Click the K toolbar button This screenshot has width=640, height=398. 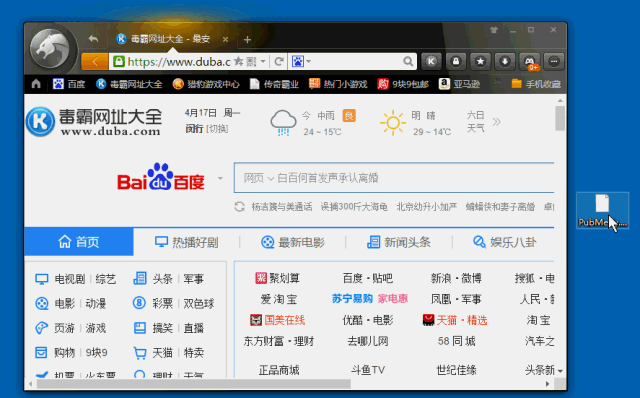pyautogui.click(x=431, y=62)
